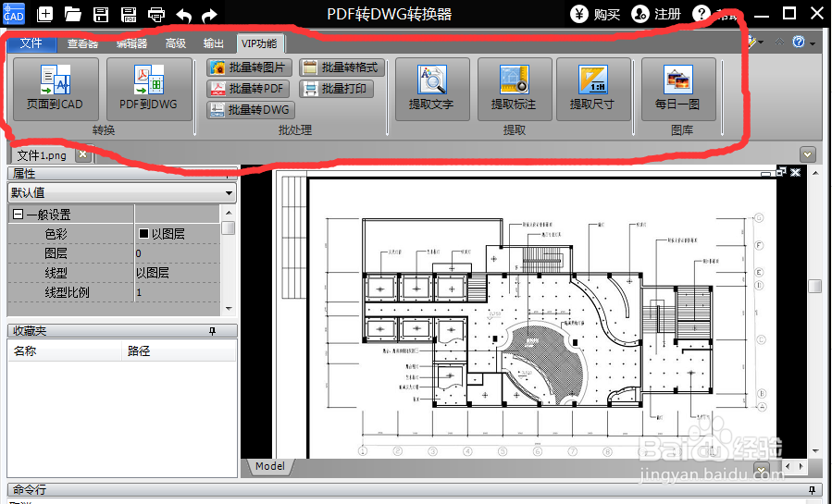This screenshot has width=832, height=504.
Task: Click the horizontal scroll left arrow
Action: coord(788,466)
